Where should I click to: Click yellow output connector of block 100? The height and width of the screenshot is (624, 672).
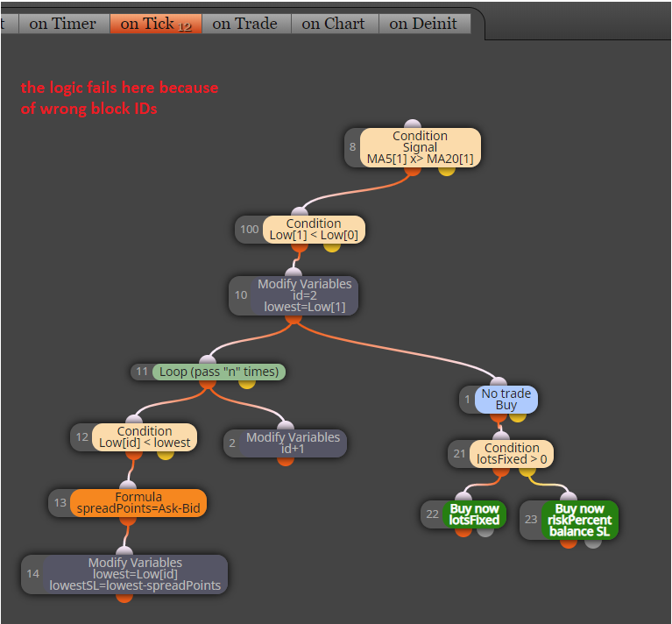point(332,247)
